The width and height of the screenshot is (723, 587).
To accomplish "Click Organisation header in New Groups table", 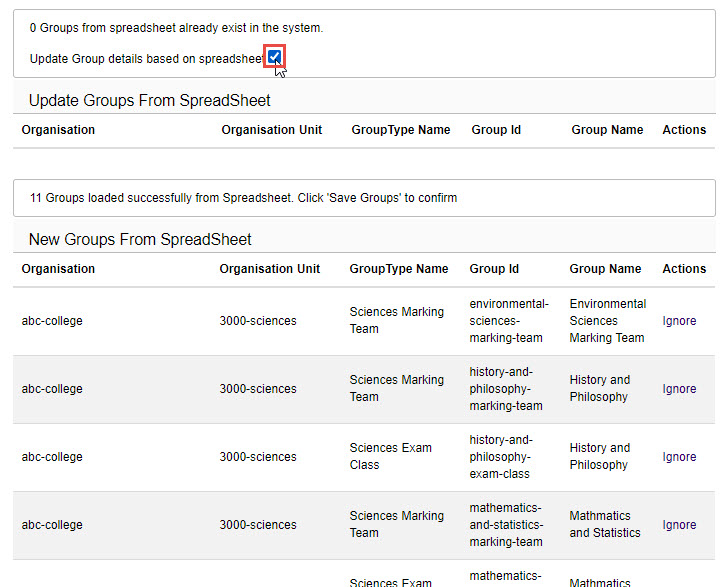I will pyautogui.click(x=58, y=269).
